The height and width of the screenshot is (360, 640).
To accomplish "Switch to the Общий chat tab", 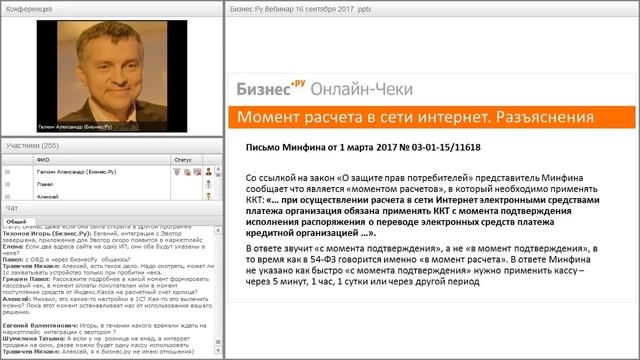I will click(x=16, y=221).
